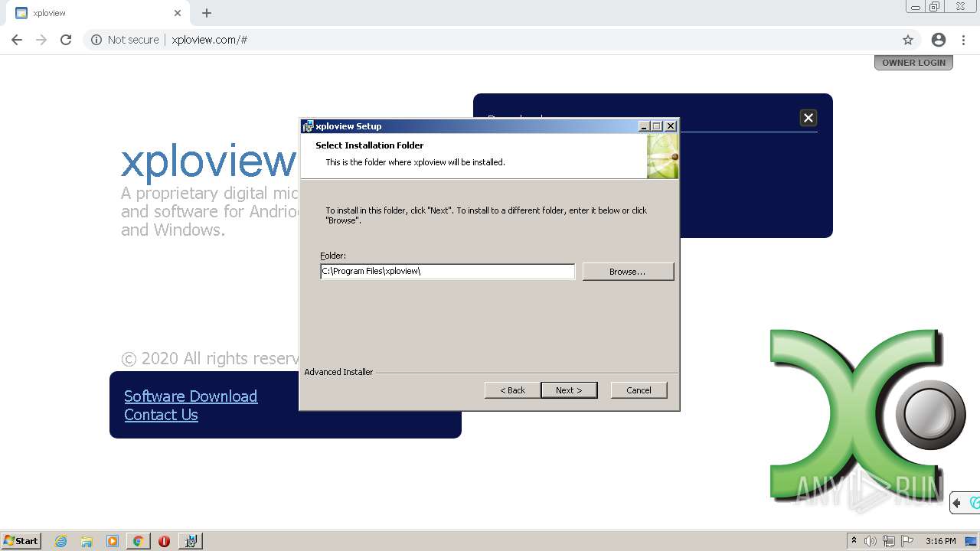Launch Internet Explorer from the taskbar
Image resolution: width=980 pixels, height=551 pixels.
tap(61, 541)
